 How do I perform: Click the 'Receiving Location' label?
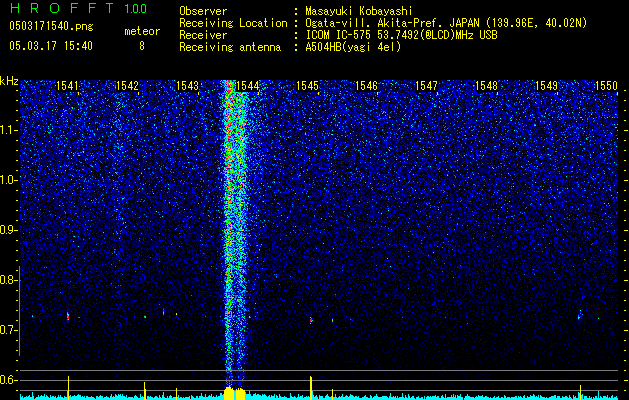(x=233, y=23)
